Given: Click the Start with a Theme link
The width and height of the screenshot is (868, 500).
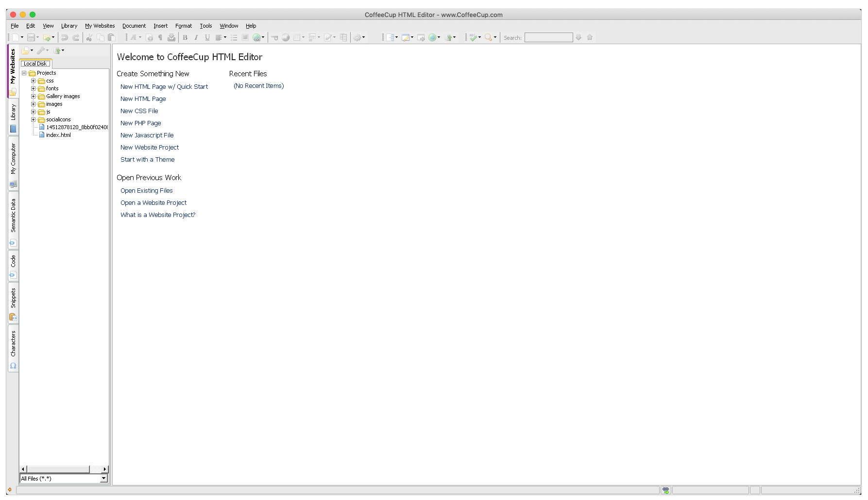Looking at the screenshot, I should tap(148, 159).
